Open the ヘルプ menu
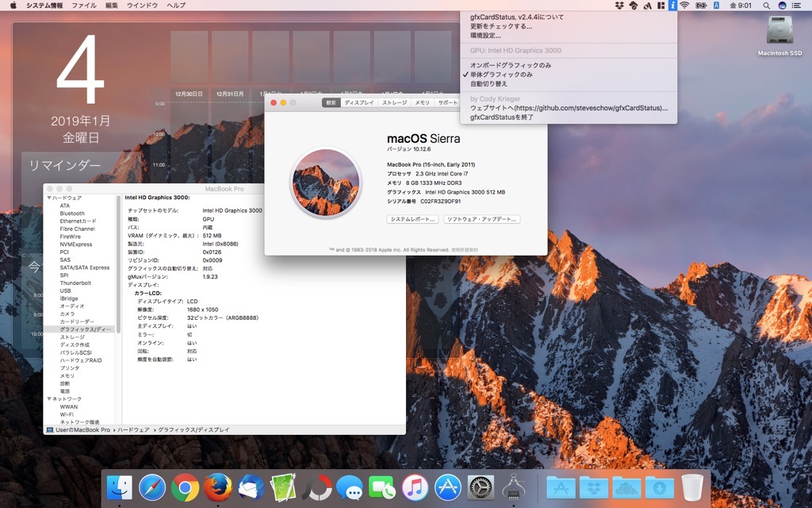This screenshot has height=508, width=812. (x=176, y=6)
